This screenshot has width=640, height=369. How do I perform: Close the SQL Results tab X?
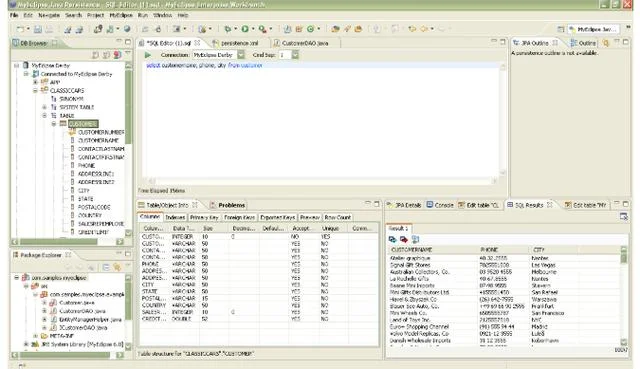click(549, 205)
